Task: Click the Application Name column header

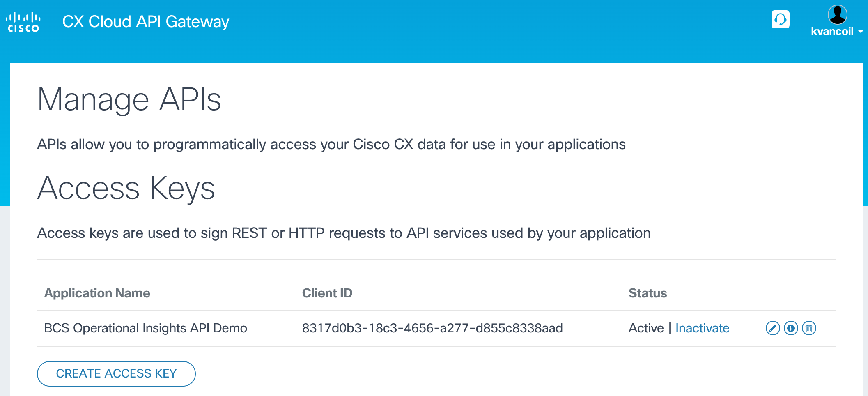Action: tap(97, 293)
